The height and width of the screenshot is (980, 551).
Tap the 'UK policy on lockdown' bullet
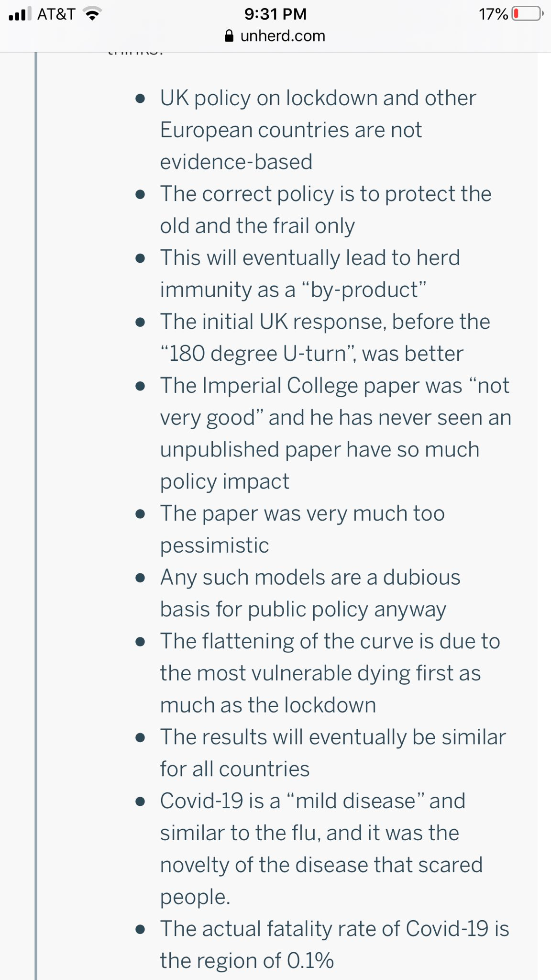coord(318,130)
